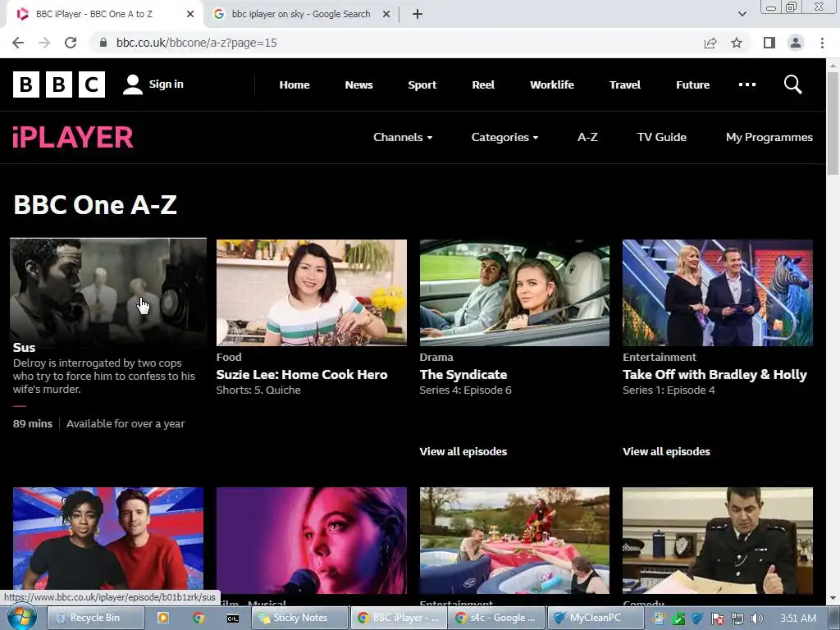Open the Worklife section
Image resolution: width=840 pixels, height=630 pixels.
point(552,84)
